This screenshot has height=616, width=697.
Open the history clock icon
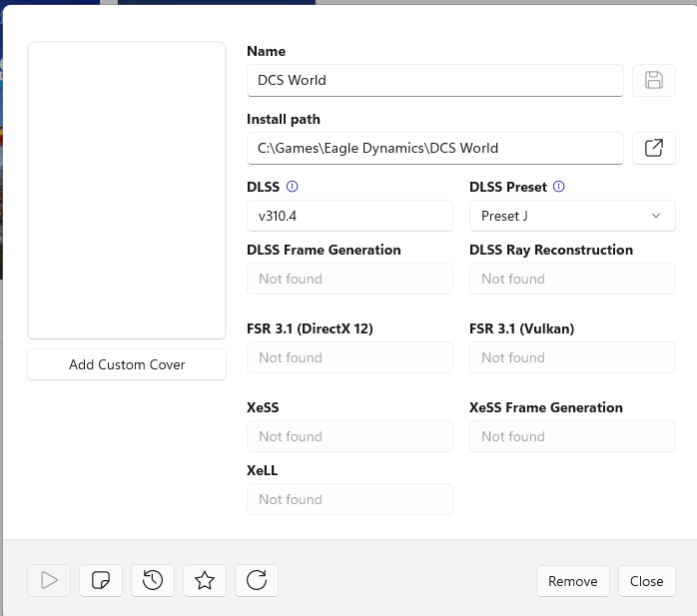[x=153, y=580]
